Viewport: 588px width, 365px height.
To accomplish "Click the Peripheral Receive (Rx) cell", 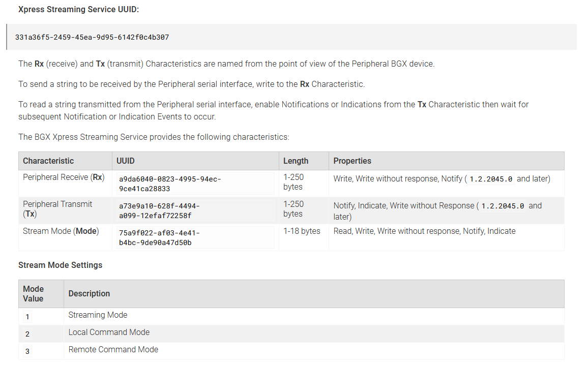I will 65,184.
